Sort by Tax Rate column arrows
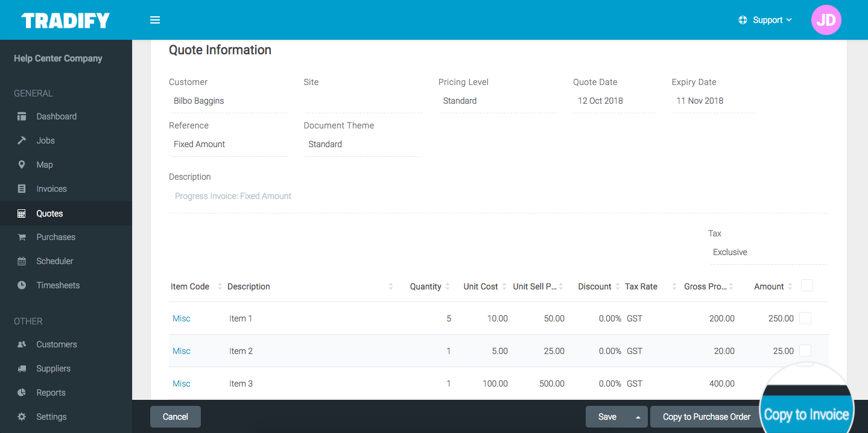The height and width of the screenshot is (433, 868). 674,286
